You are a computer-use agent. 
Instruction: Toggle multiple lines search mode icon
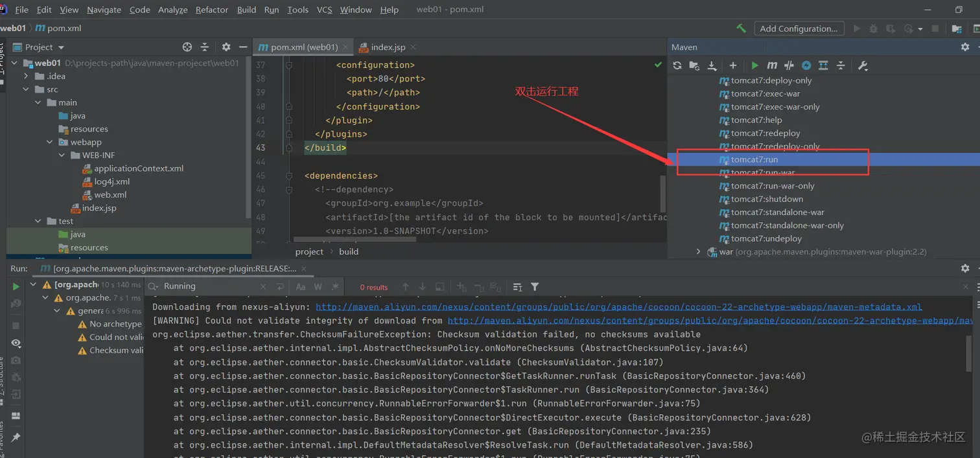click(x=280, y=286)
